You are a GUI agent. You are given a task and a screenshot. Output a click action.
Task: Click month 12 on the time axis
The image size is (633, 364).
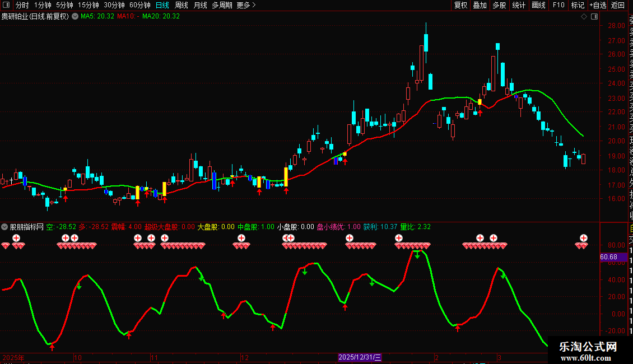245,357
